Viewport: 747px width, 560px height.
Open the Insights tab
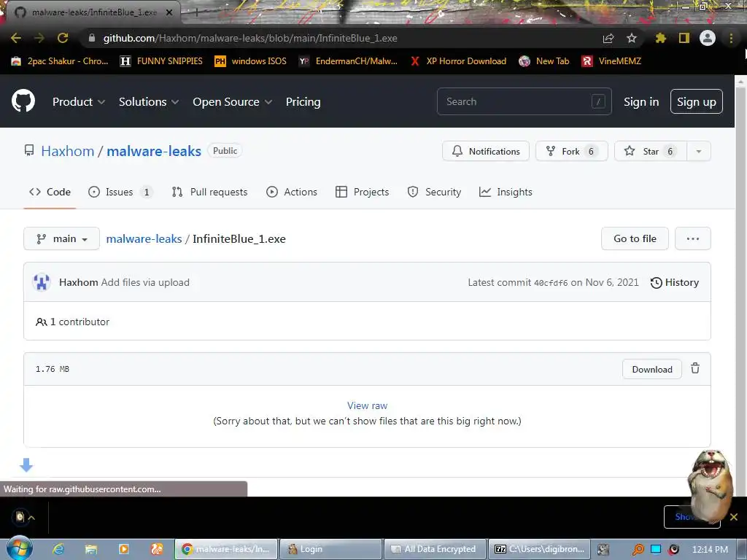coord(506,192)
